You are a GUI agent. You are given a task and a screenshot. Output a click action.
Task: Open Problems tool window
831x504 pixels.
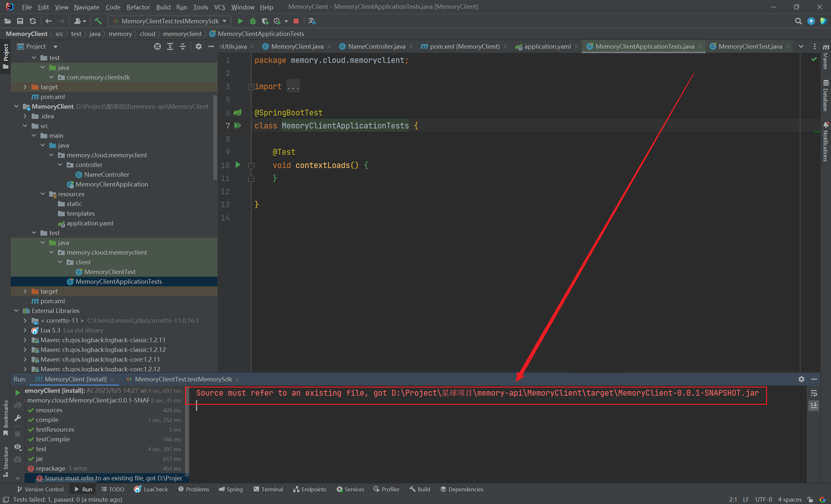point(193,489)
